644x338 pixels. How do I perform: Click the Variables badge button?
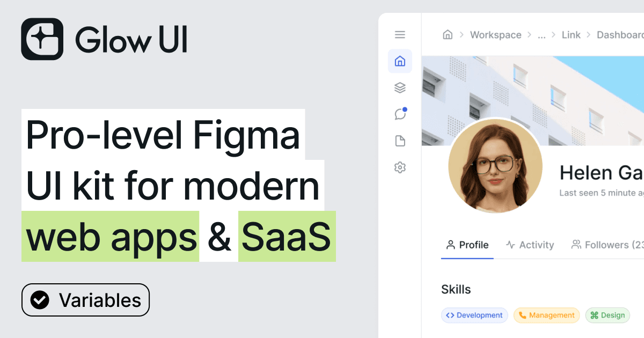click(85, 300)
